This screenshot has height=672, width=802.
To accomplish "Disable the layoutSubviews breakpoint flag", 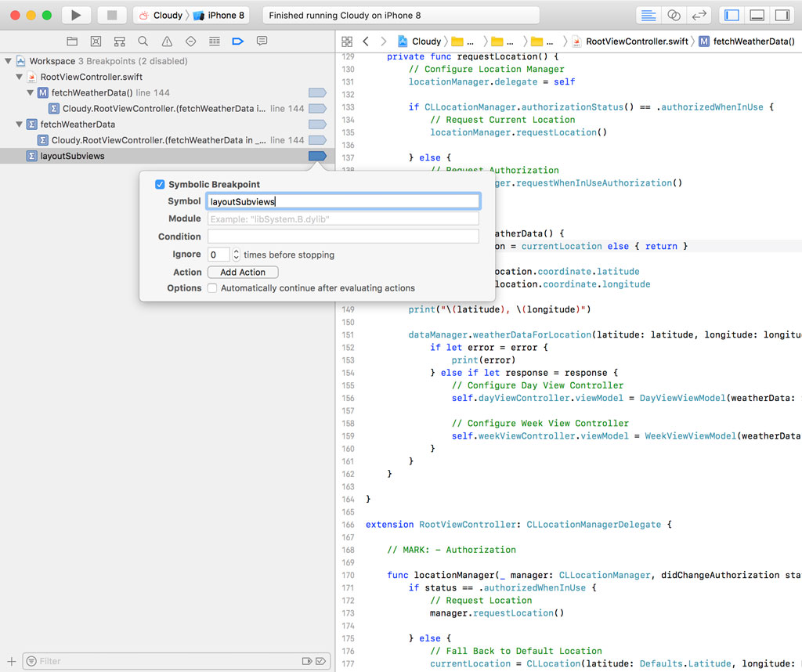I will pos(316,156).
